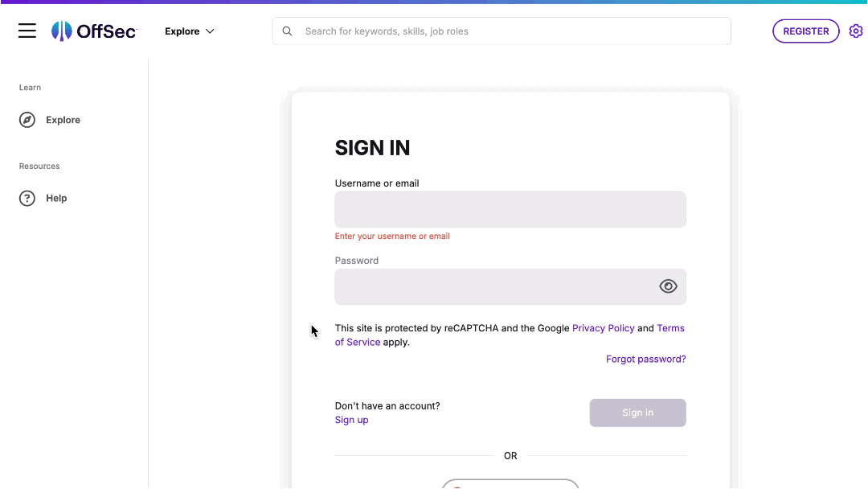
Task: Open the Google Privacy Policy link
Action: [603, 328]
